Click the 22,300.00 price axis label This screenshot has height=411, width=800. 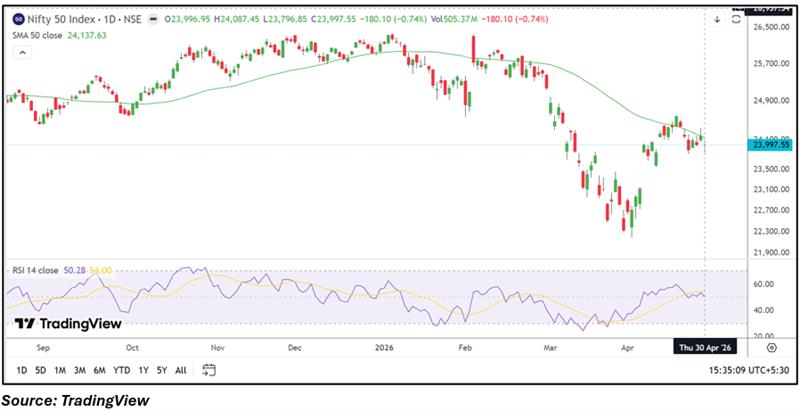[771, 232]
